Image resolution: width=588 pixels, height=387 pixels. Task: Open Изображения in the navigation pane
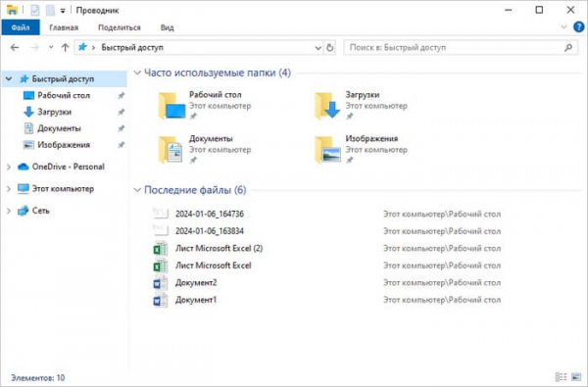click(64, 145)
